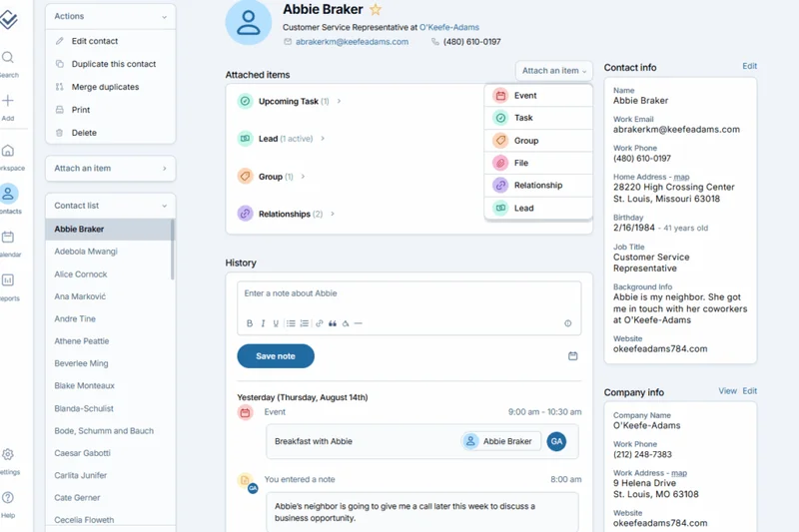The image size is (799, 532).
Task: Collapse the Contact list panel
Action: click(x=164, y=206)
